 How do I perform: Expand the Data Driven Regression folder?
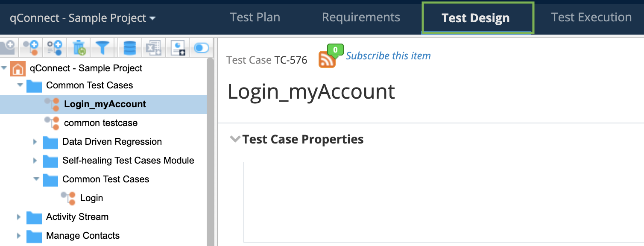pyautogui.click(x=35, y=142)
